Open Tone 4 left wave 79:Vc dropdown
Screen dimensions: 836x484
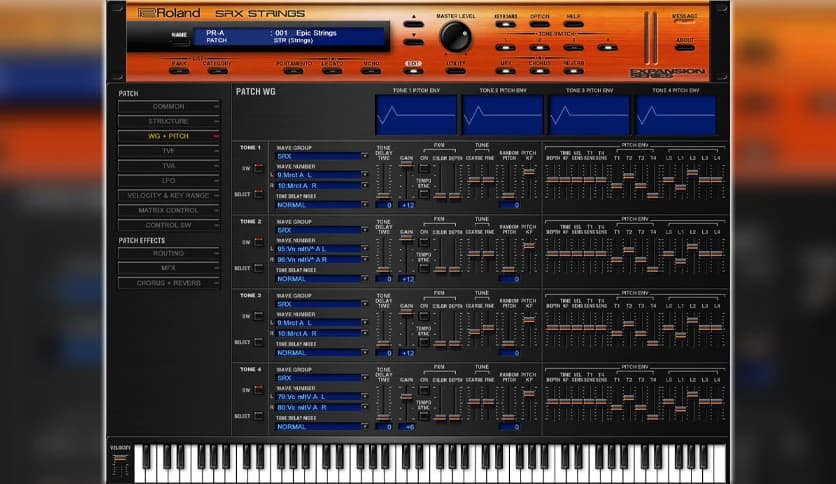(321, 397)
